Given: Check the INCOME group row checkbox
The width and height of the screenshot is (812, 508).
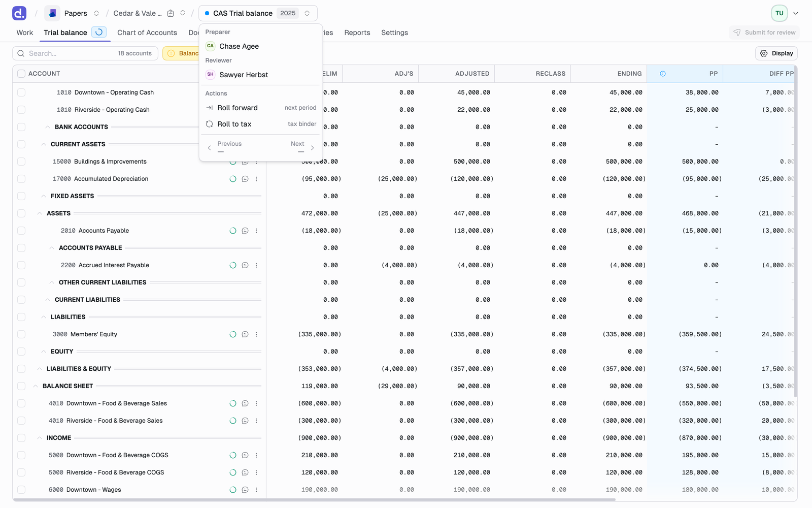Looking at the screenshot, I should coord(21,438).
